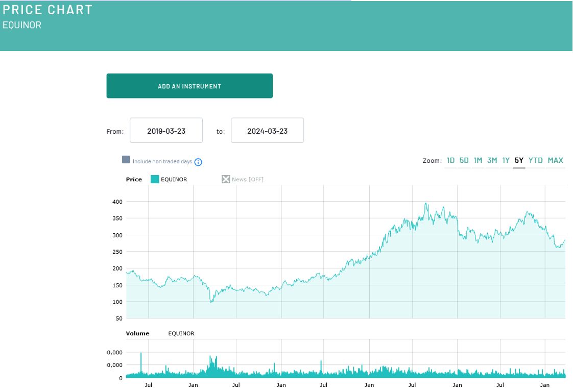
Task: Click the info icon beside non traded days
Action: [198, 162]
